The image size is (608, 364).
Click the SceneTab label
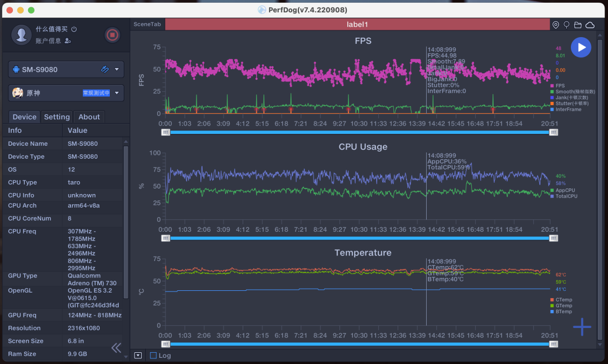[x=147, y=24]
